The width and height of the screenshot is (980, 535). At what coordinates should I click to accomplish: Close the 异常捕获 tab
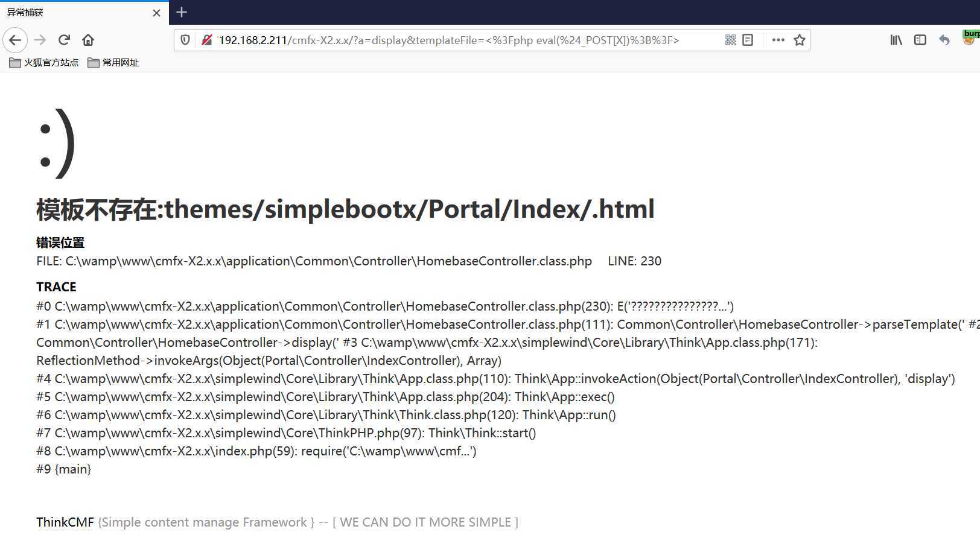click(157, 13)
